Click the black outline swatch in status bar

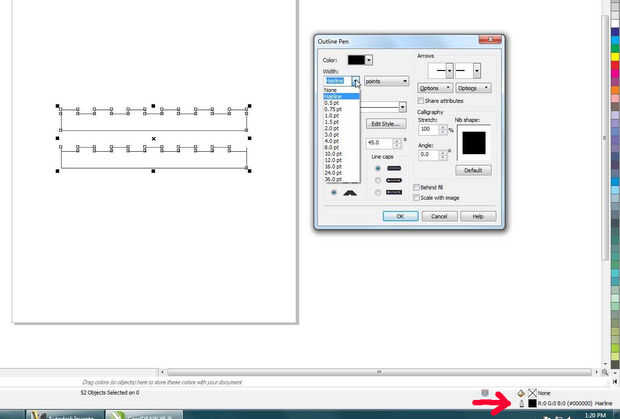[x=532, y=403]
